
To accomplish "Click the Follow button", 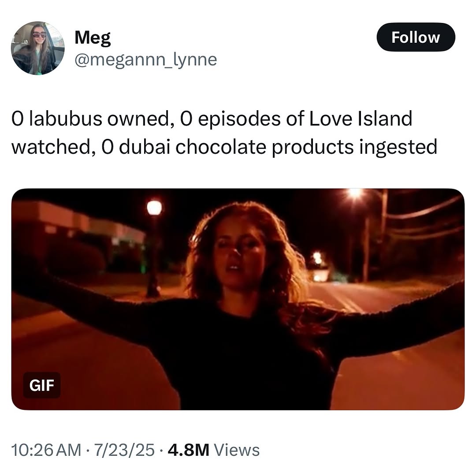I will click(x=416, y=37).
